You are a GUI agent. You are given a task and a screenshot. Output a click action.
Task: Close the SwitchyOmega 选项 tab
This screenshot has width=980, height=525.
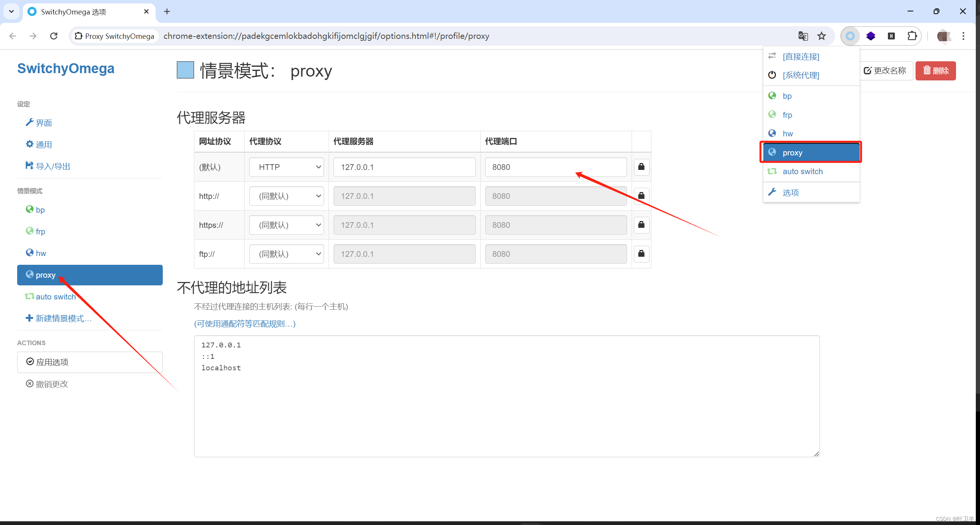[x=146, y=12]
